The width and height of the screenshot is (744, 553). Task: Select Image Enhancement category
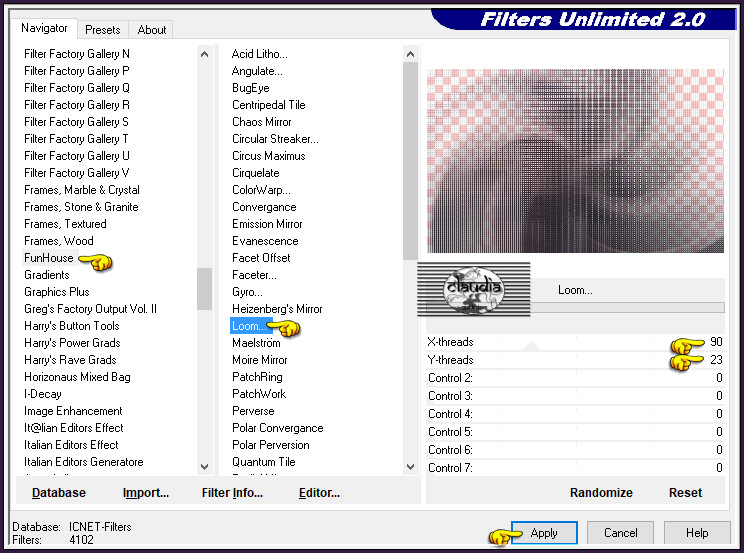(x=73, y=411)
